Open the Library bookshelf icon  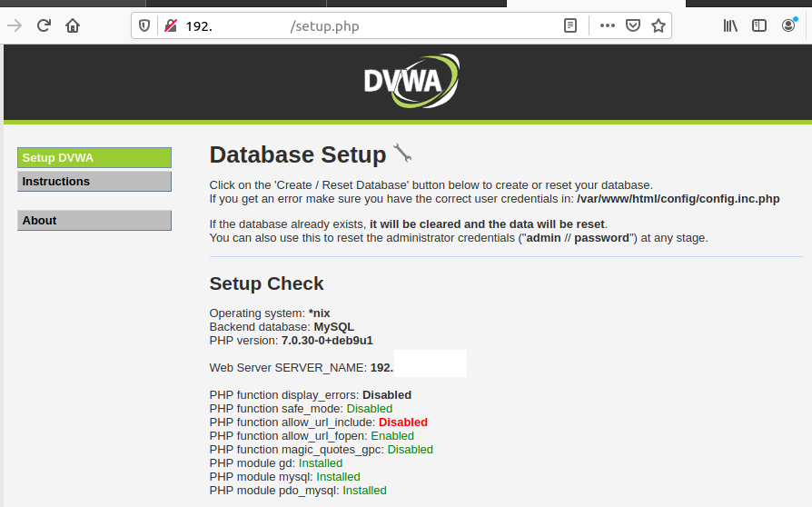tap(730, 25)
